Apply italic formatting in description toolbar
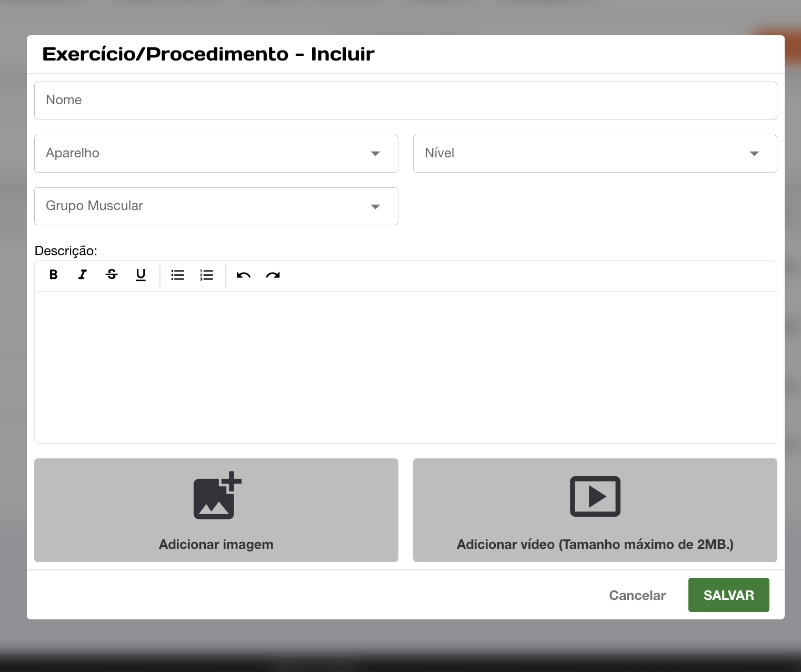The height and width of the screenshot is (672, 801). pyautogui.click(x=83, y=275)
